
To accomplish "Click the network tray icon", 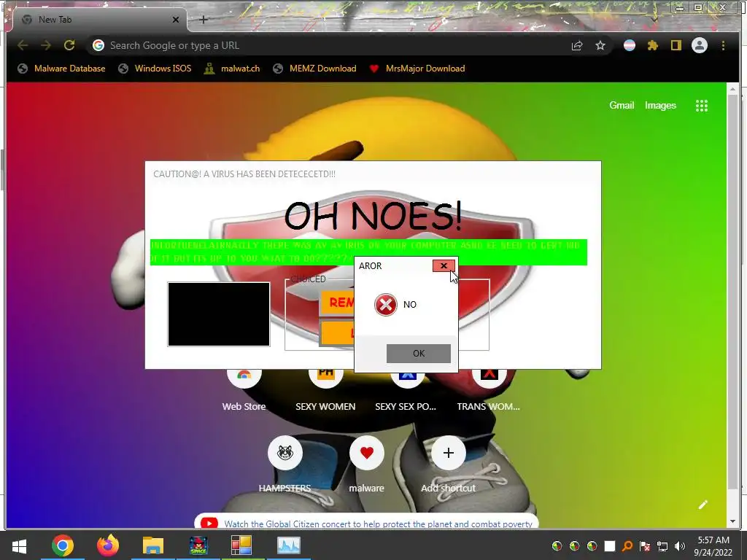I will point(662,546).
